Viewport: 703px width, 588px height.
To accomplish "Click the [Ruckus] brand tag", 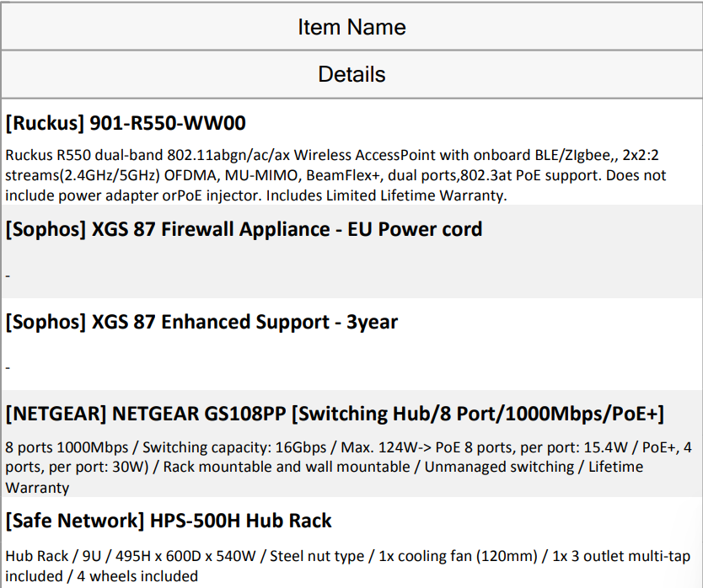I will click(x=45, y=123).
